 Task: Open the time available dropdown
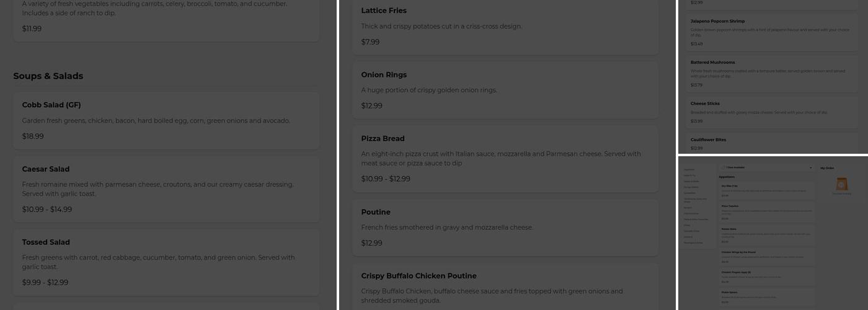[766, 168]
